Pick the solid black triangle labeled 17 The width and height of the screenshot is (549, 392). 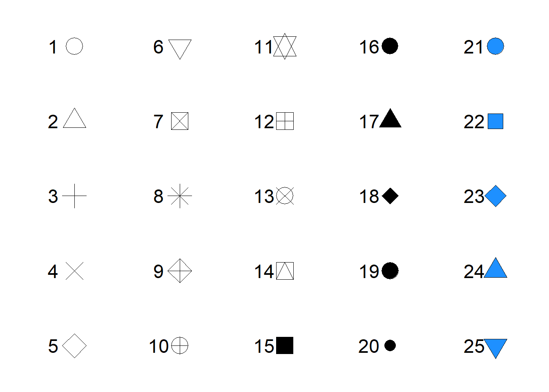point(390,119)
